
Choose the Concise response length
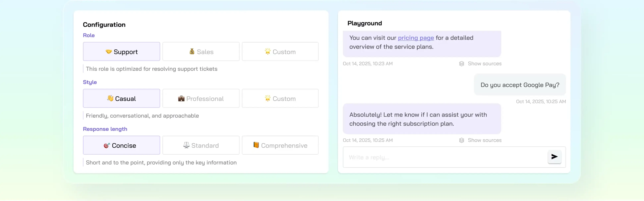coord(122,145)
